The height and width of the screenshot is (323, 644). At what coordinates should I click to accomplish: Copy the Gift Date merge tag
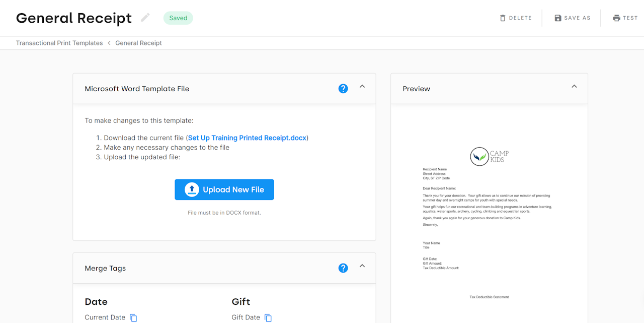[x=268, y=317]
